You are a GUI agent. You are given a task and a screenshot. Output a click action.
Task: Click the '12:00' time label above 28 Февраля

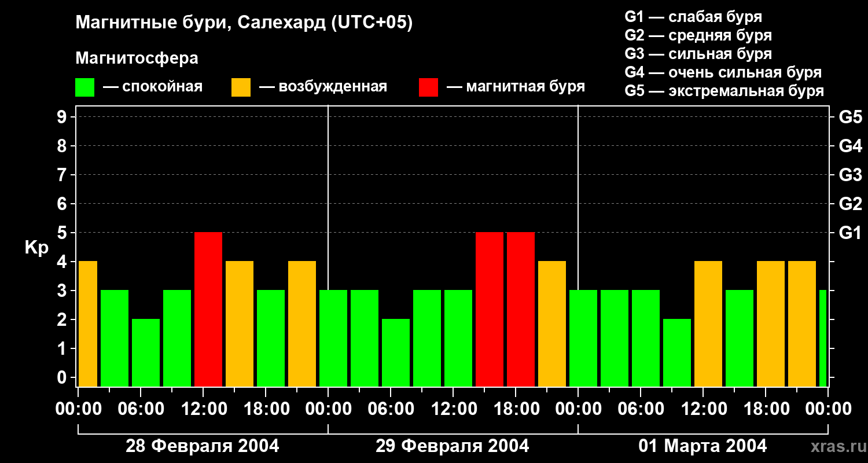(x=203, y=409)
